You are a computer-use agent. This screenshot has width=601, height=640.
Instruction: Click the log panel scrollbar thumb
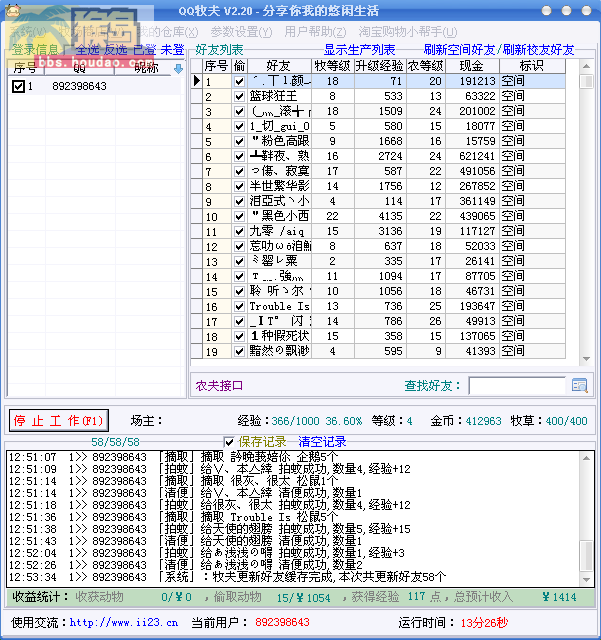[586, 556]
